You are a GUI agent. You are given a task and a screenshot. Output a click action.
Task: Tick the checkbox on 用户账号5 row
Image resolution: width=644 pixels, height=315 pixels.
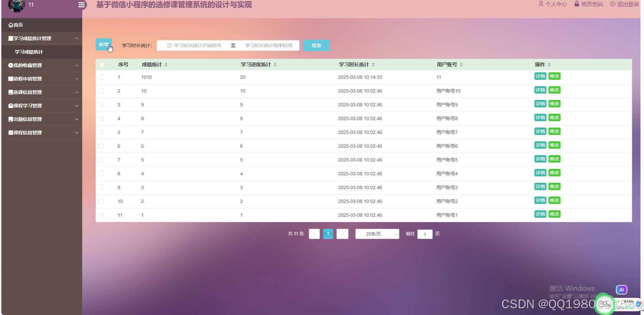click(x=102, y=160)
